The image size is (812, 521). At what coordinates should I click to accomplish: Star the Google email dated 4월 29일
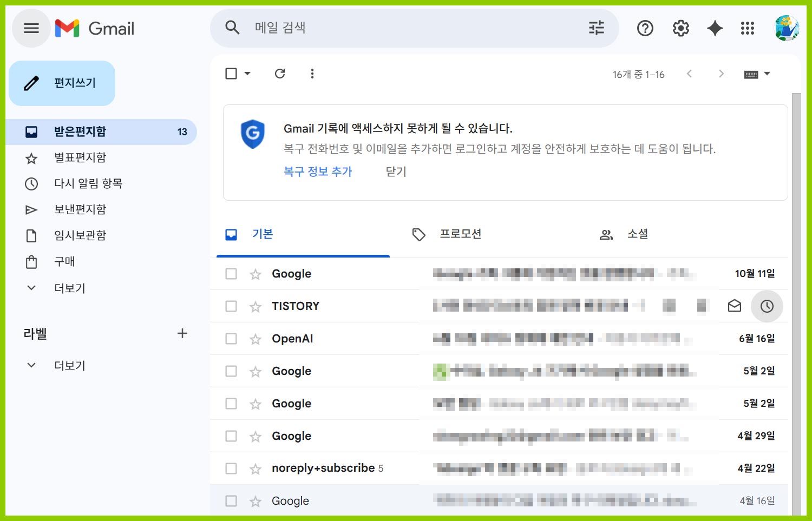[256, 437]
